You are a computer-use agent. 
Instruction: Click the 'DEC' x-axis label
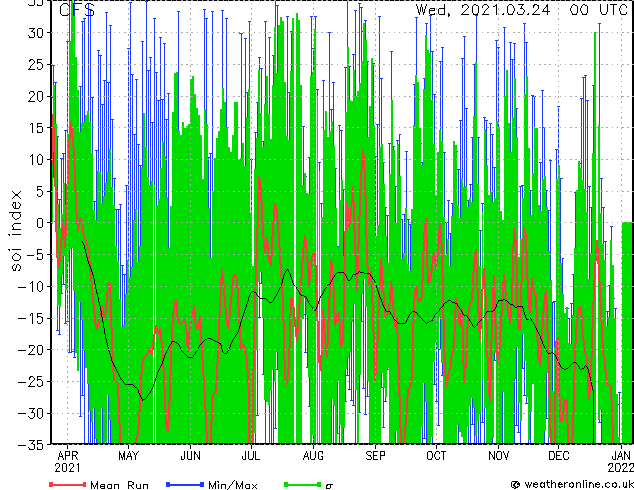(558, 456)
